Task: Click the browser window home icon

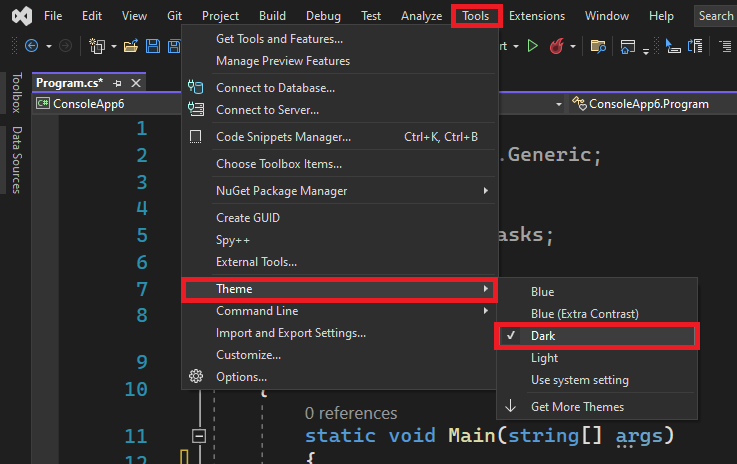Action: (627, 47)
